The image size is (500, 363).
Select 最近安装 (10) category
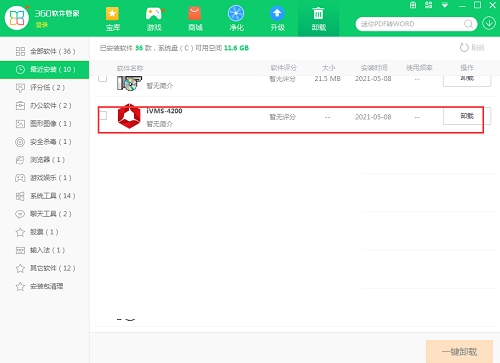[x=45, y=69]
